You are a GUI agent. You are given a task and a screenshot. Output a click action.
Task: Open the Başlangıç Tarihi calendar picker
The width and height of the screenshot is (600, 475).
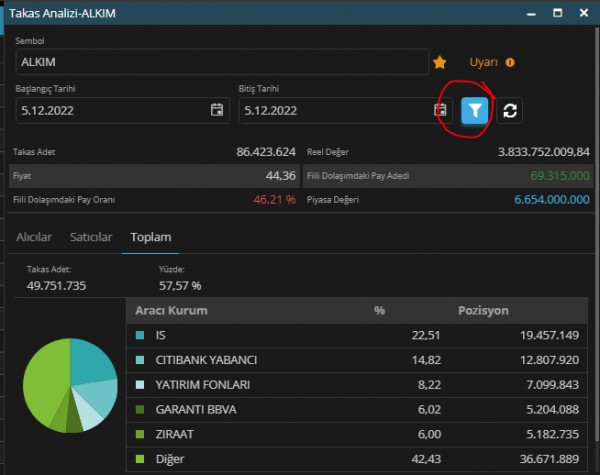coord(217,110)
